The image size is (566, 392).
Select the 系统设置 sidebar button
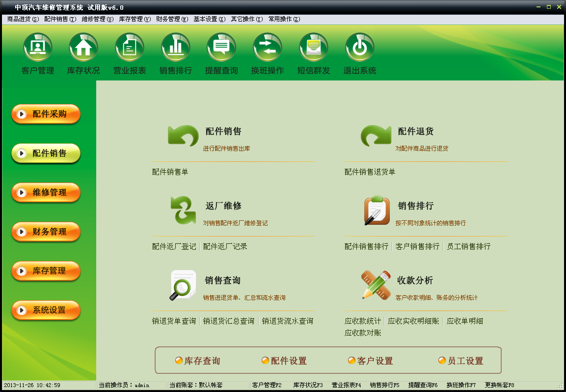coord(46,310)
